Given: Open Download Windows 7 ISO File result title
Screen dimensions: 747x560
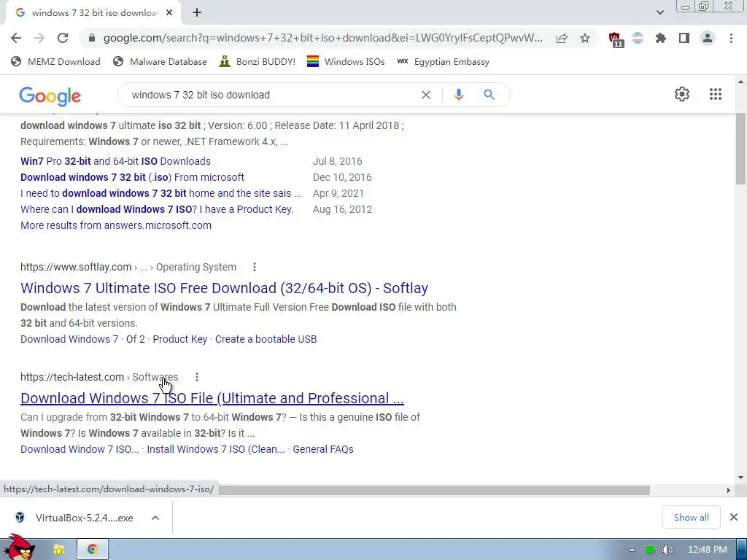Looking at the screenshot, I should coord(212,398).
